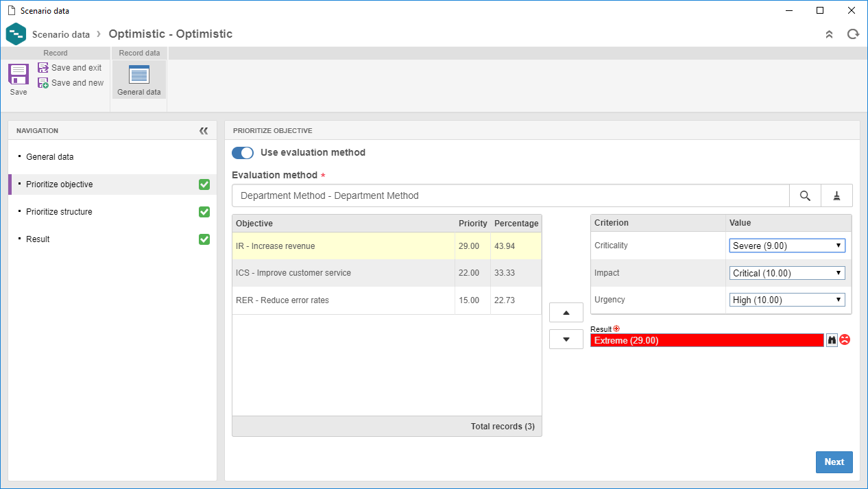
Task: Click the Save and exit icon
Action: pos(43,68)
